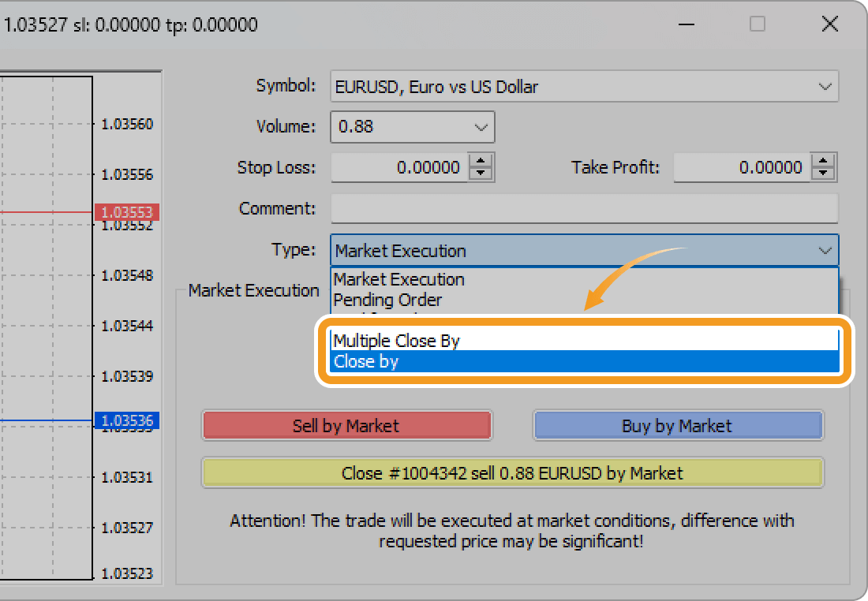This screenshot has width=868, height=601.
Task: Choose Pending Order in the Type list
Action: (388, 300)
